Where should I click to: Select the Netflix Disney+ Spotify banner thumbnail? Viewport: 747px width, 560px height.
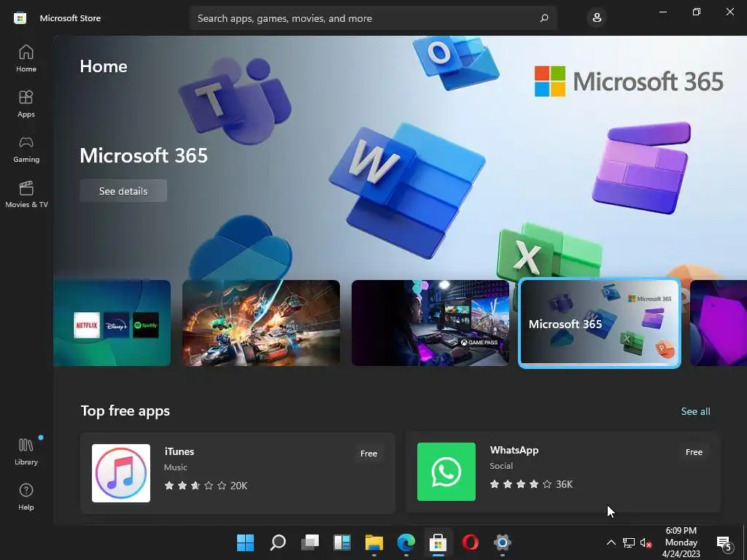tap(112, 323)
